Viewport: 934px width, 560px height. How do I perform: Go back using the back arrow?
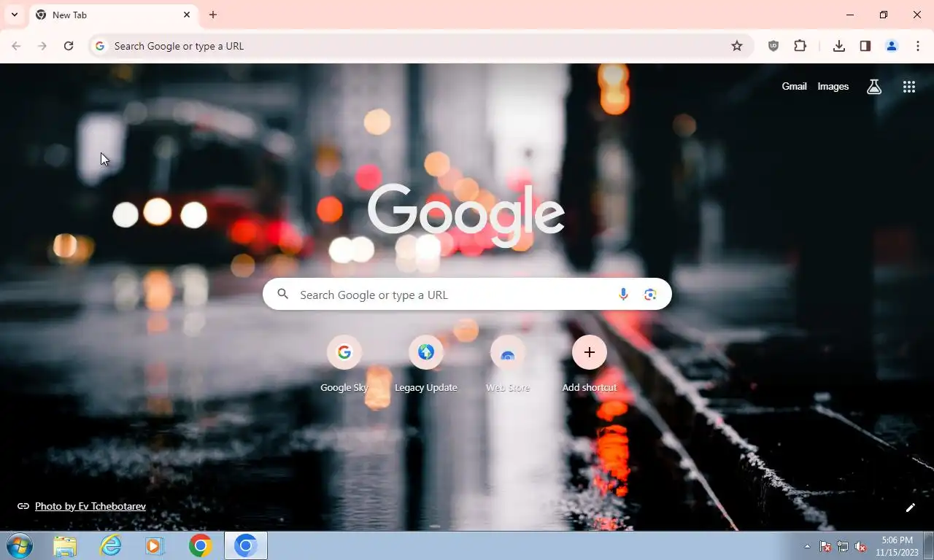(x=16, y=46)
